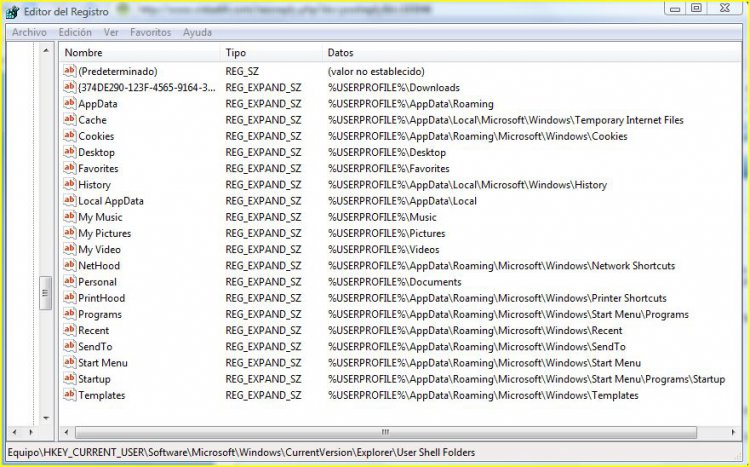Click the REG_EXPAND_SZ type of Personal row
Screen dimensions: 750x467
point(263,282)
